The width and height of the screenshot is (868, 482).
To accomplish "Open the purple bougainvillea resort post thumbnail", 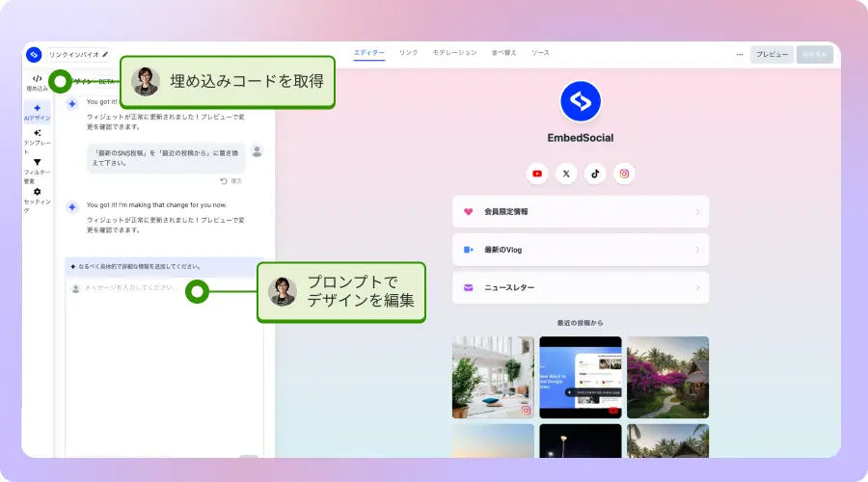I will pos(667,378).
